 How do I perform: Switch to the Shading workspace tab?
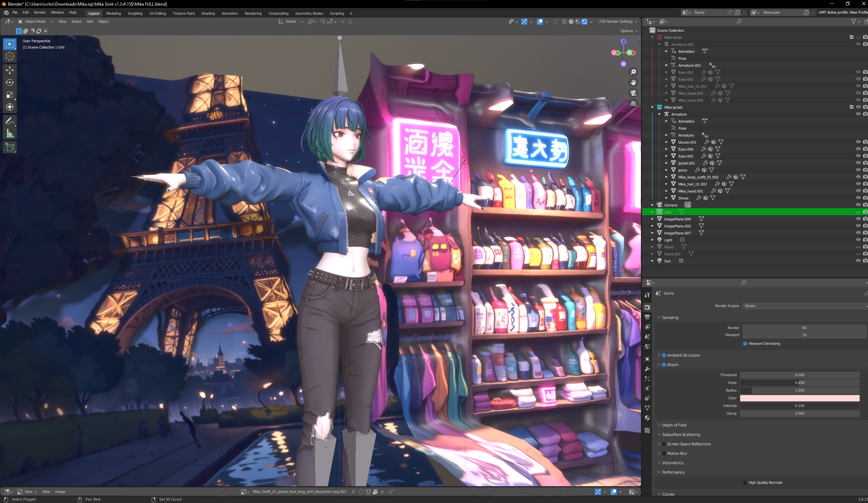[208, 13]
